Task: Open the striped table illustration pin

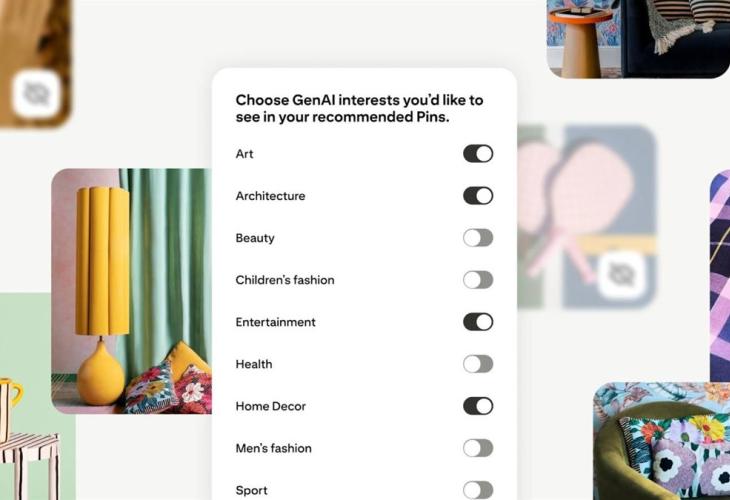Action: (x=38, y=396)
